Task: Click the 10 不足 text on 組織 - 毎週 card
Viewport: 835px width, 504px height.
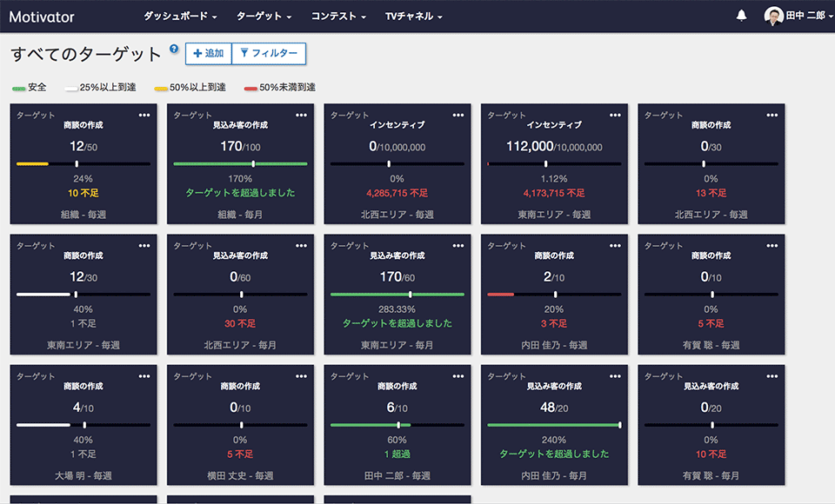Action: tap(83, 193)
